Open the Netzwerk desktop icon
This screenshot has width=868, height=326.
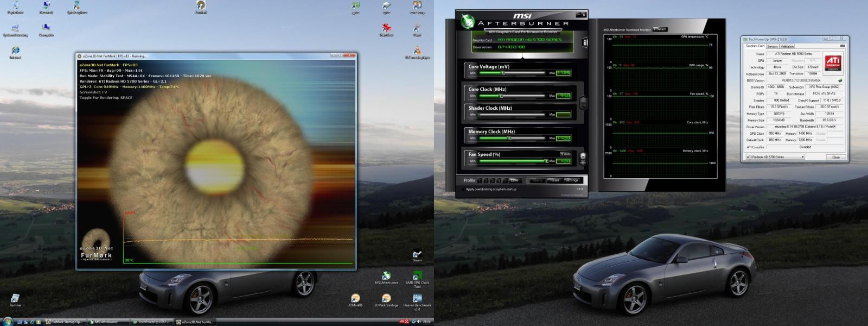coord(46,7)
